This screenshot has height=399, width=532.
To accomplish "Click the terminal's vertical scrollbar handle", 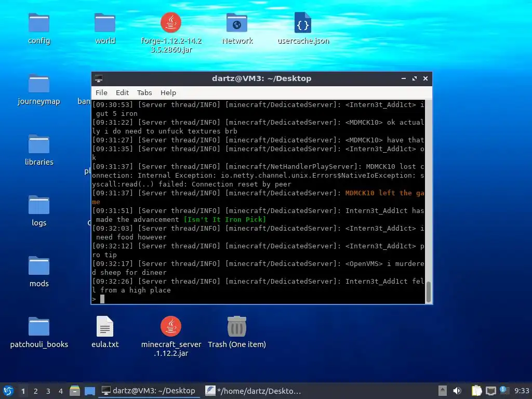I will 429,292.
